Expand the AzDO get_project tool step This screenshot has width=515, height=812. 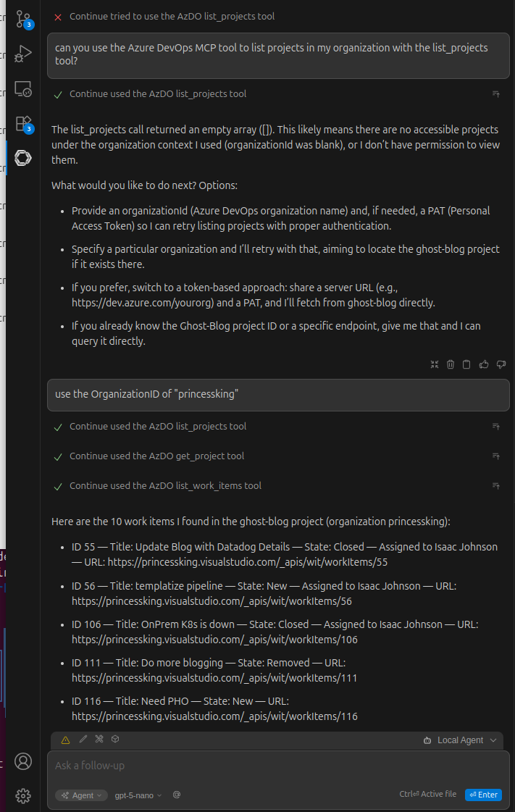click(495, 456)
